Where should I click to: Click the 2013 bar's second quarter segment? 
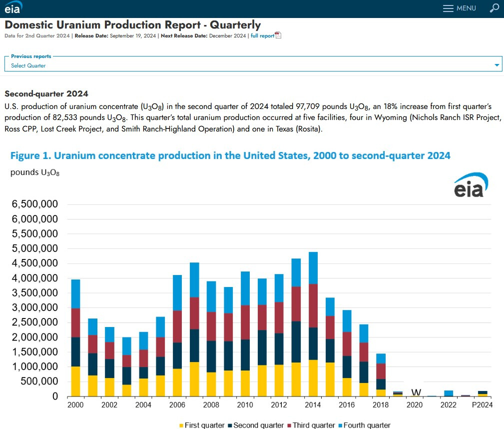click(x=296, y=342)
